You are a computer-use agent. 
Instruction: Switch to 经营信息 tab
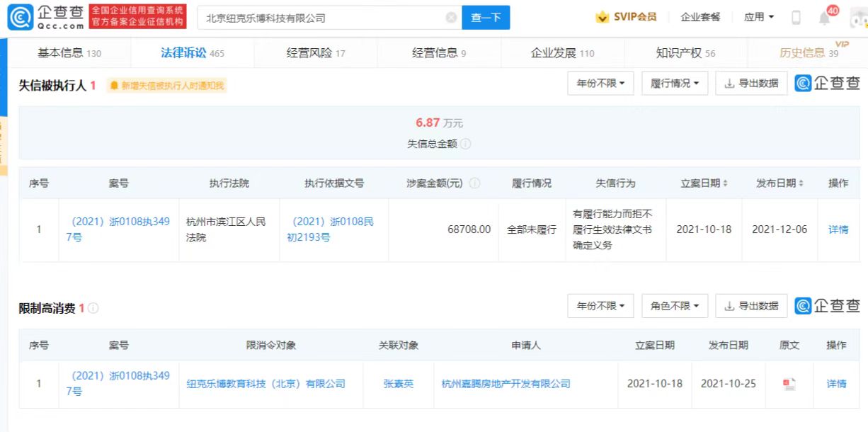(439, 53)
